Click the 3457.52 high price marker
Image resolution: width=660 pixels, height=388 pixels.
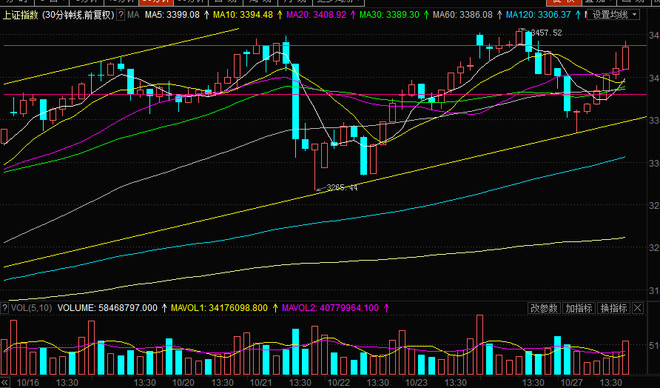point(546,33)
